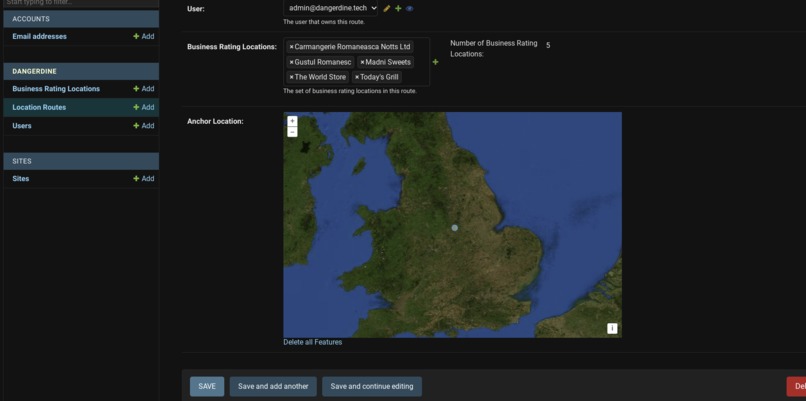Viewport: 806px width, 401px height.
Task: Open the DANGERDINE section header
Action: coord(81,71)
